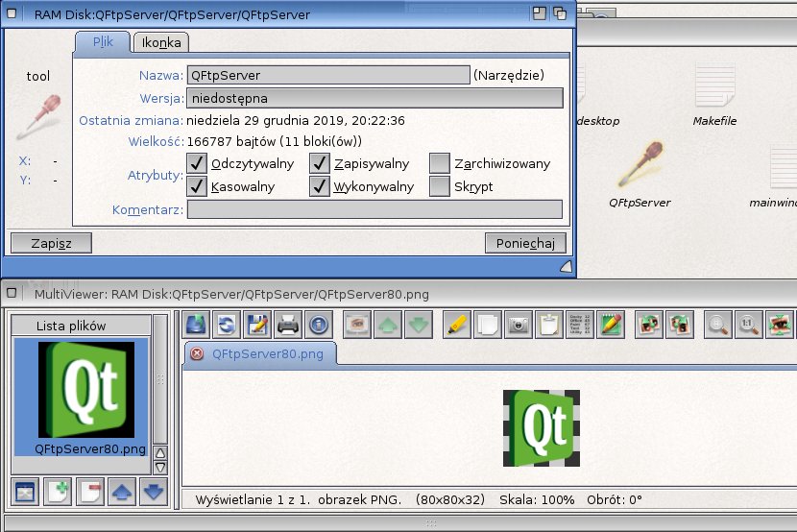
Task: Toggle the Wykonywalny attribute checkbox
Action: click(319, 186)
